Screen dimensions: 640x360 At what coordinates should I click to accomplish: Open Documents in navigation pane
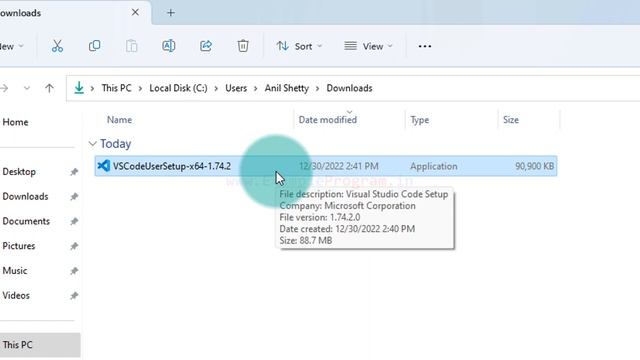(x=26, y=221)
